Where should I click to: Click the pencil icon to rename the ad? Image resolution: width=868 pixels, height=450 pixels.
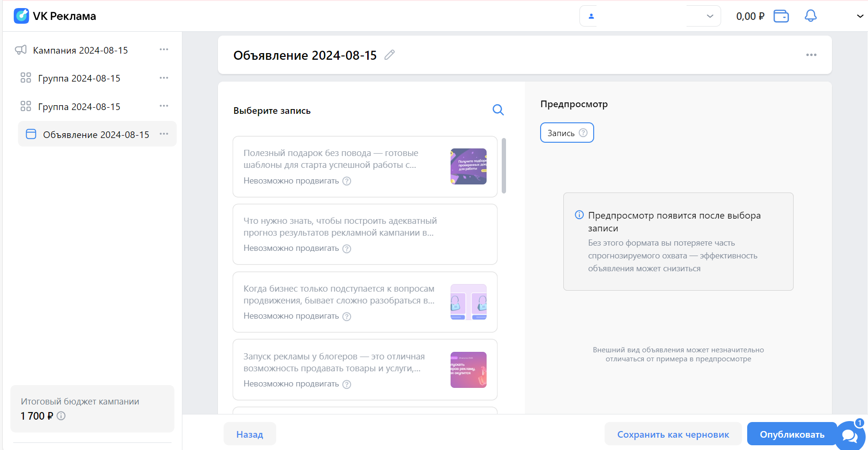point(389,55)
